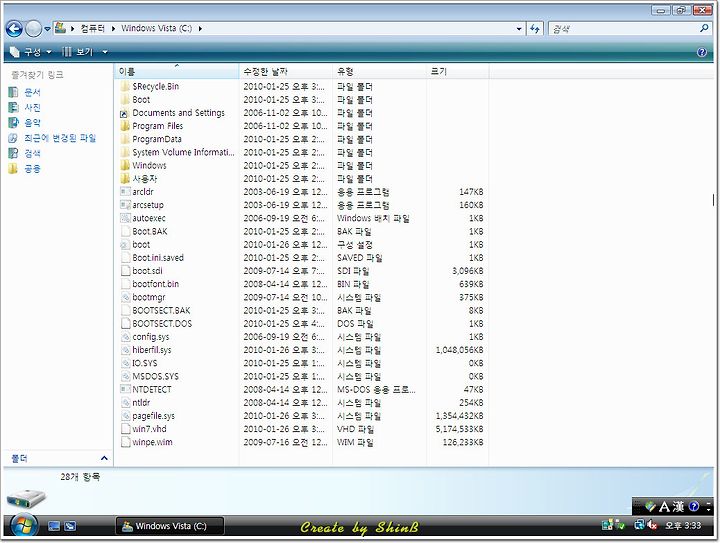Viewport: 720px width, 543px height.
Task: Open the 보기 views menu
Action: (x=79, y=52)
